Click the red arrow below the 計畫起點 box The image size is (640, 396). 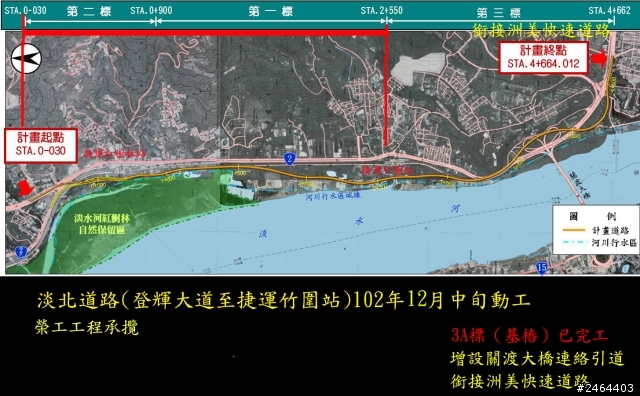click(25, 187)
